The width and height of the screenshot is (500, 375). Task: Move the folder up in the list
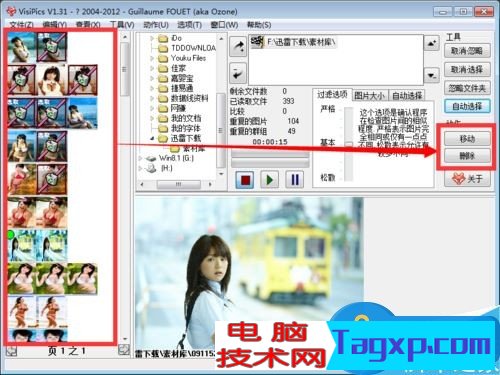[x=432, y=43]
